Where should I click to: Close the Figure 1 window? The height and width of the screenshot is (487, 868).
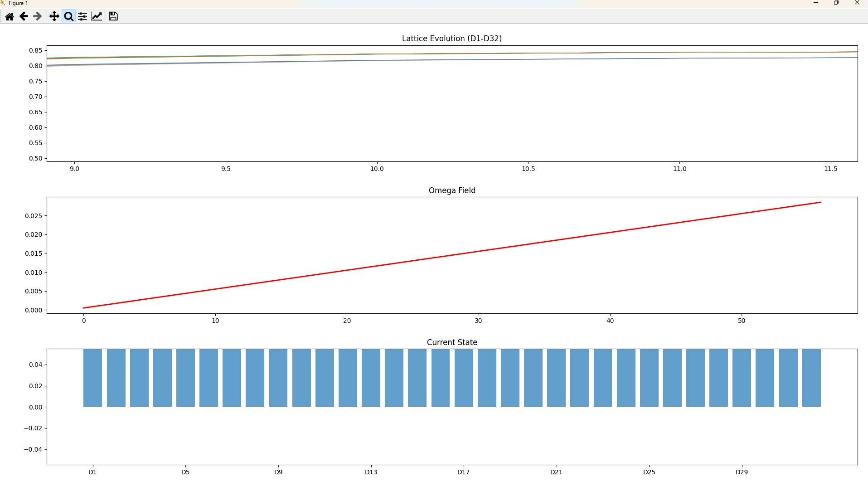point(857,3)
